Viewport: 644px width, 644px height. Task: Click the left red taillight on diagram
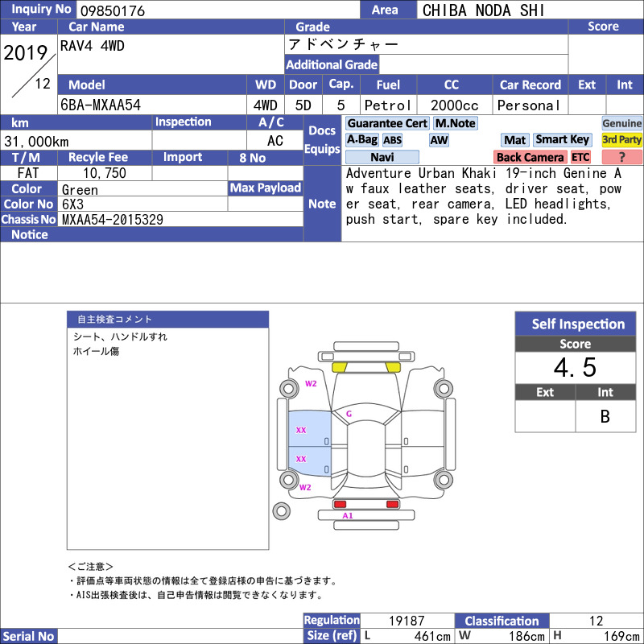(x=340, y=504)
